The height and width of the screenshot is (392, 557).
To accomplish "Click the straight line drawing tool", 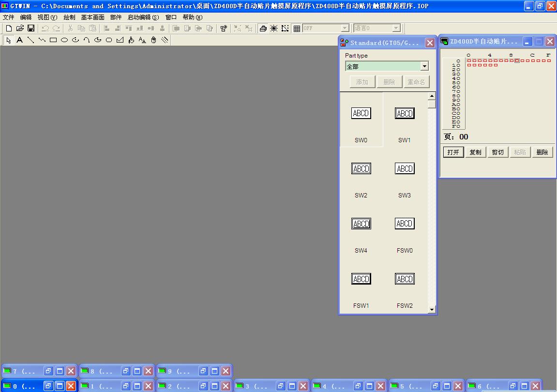I will (30, 40).
